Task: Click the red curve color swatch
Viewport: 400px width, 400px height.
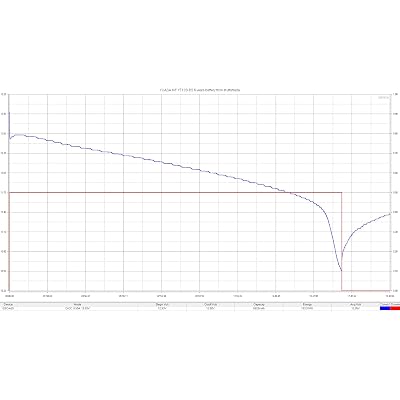Action: pos(395,308)
